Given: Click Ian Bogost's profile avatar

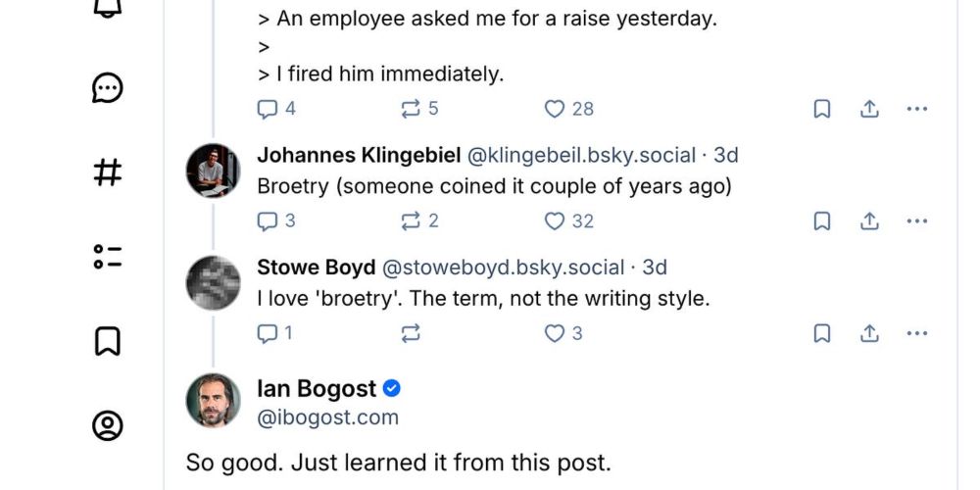Looking at the screenshot, I should (x=213, y=400).
